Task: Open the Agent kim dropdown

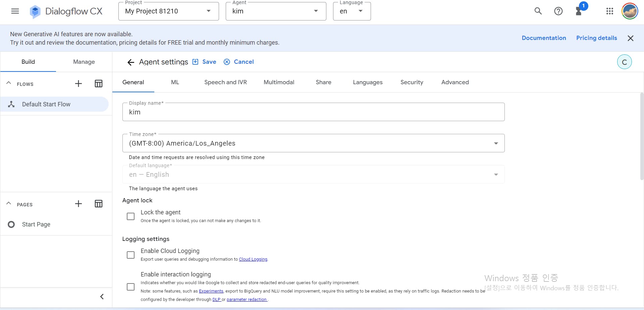Action: coord(276,11)
